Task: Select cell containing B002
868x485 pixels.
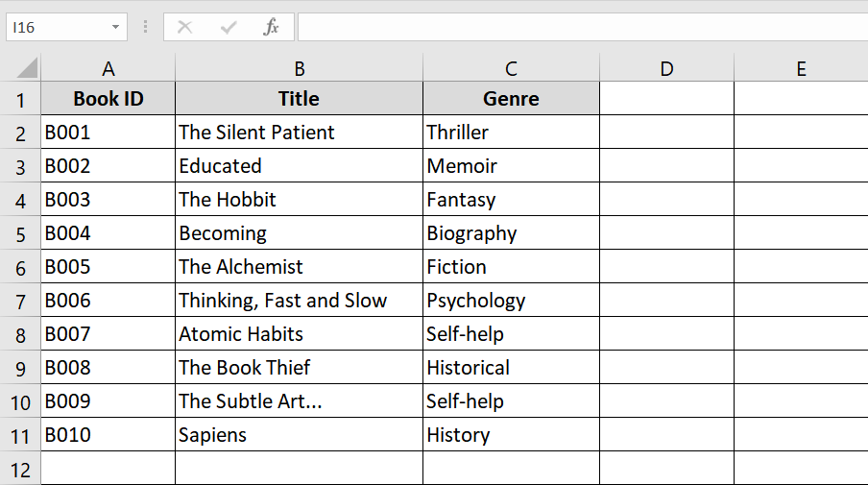Action: tap(108, 166)
